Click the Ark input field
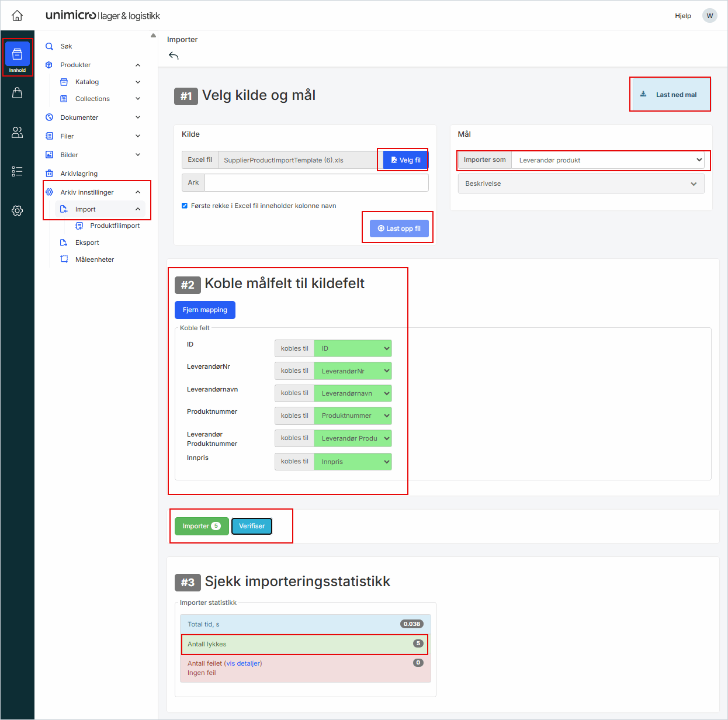Image resolution: width=728 pixels, height=720 pixels. (x=316, y=183)
